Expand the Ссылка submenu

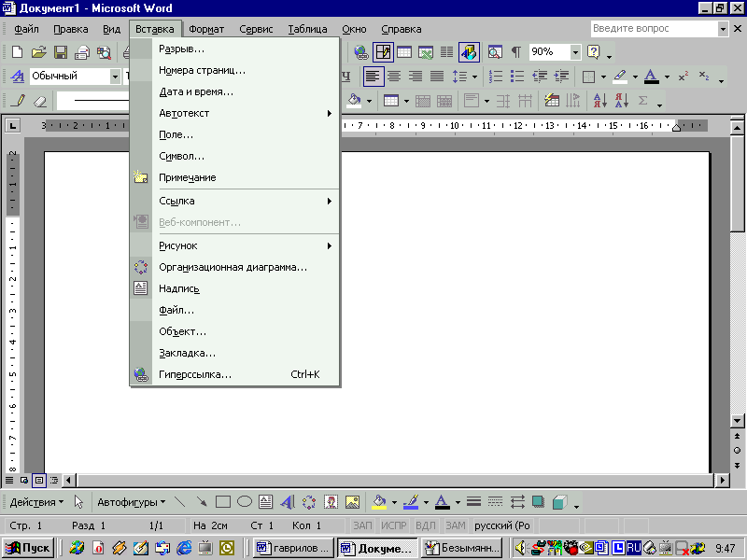[235, 201]
